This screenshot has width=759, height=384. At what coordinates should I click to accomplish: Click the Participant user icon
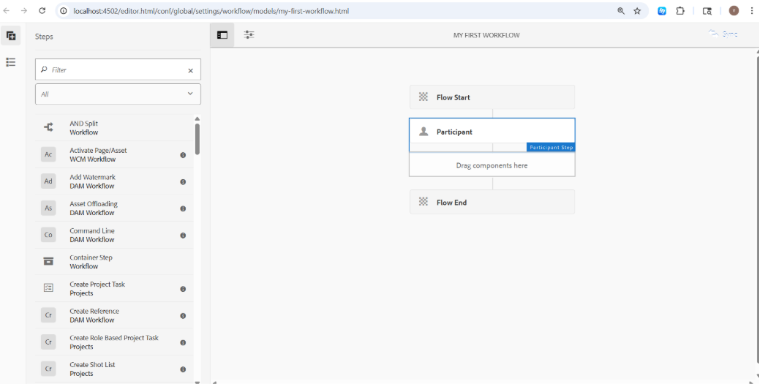point(424,132)
